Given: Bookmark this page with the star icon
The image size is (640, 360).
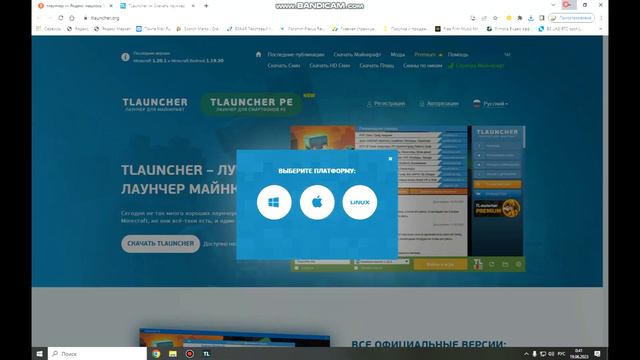Looking at the screenshot, I should click(495, 18).
